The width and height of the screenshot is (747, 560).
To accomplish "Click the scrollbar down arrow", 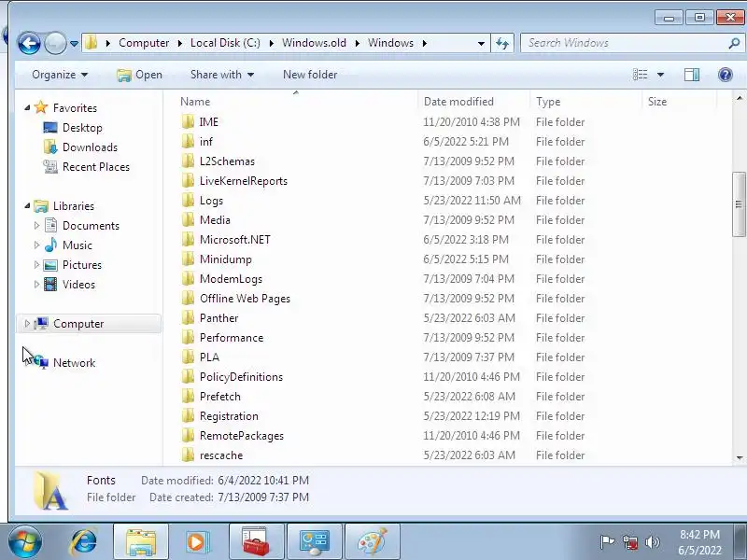I will 739,457.
